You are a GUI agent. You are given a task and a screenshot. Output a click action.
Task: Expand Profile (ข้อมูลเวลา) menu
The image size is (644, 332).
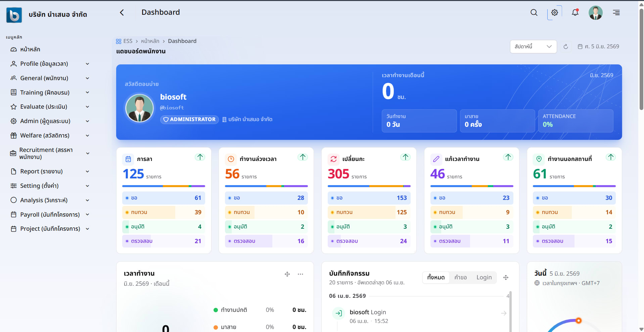click(x=50, y=64)
